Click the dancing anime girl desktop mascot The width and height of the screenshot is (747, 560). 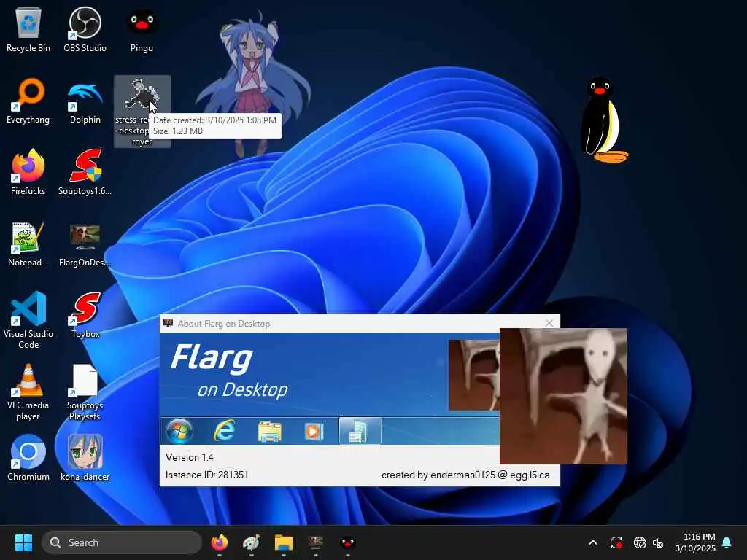[x=252, y=83]
